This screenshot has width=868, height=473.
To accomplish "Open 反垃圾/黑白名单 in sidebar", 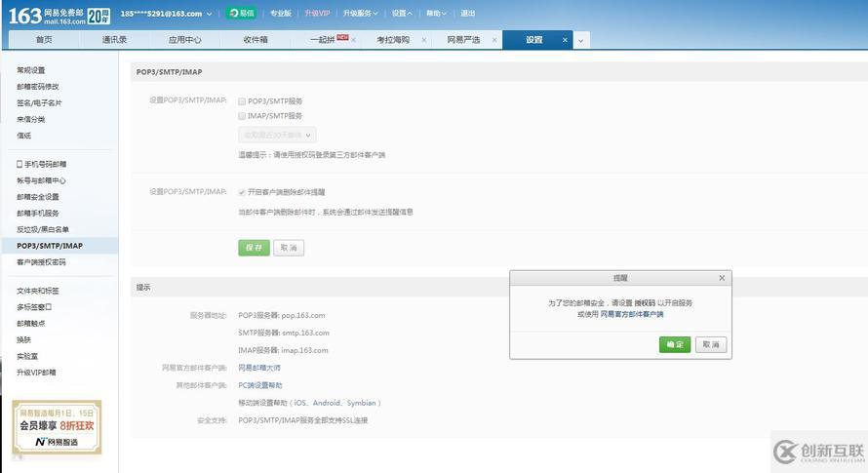I will [43, 230].
